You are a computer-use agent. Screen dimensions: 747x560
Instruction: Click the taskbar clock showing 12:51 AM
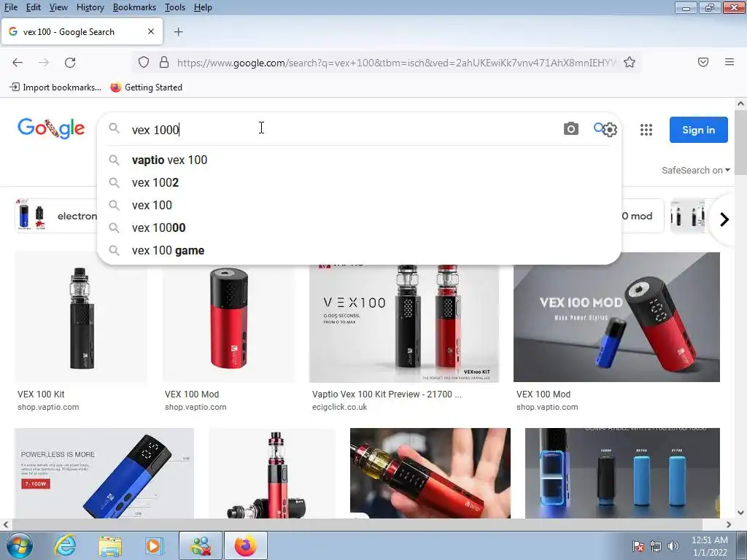click(709, 546)
